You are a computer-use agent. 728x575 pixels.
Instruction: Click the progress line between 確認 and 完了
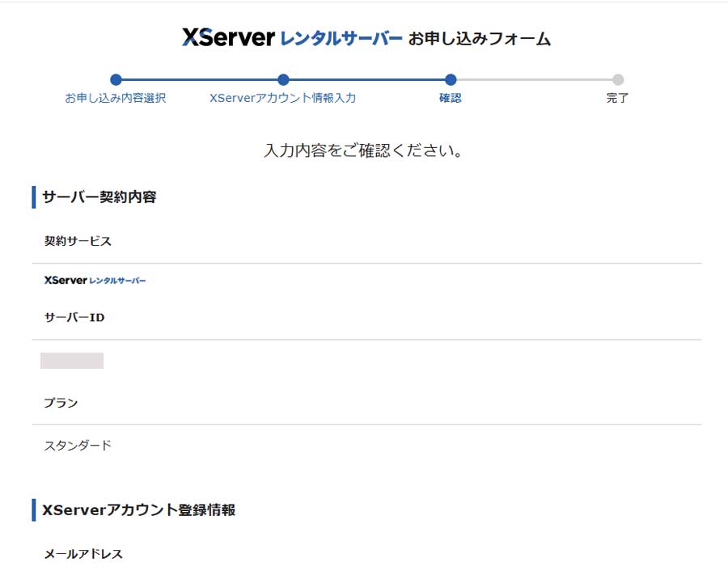coord(534,80)
